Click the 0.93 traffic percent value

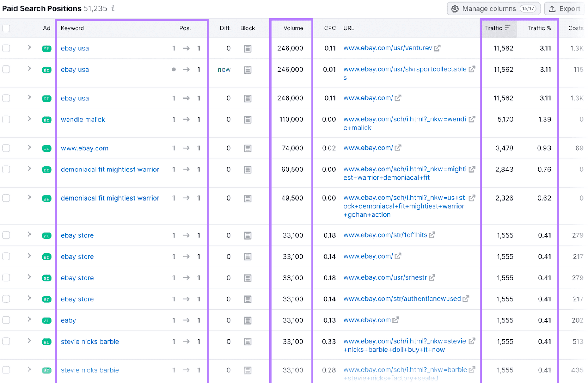pyautogui.click(x=544, y=148)
